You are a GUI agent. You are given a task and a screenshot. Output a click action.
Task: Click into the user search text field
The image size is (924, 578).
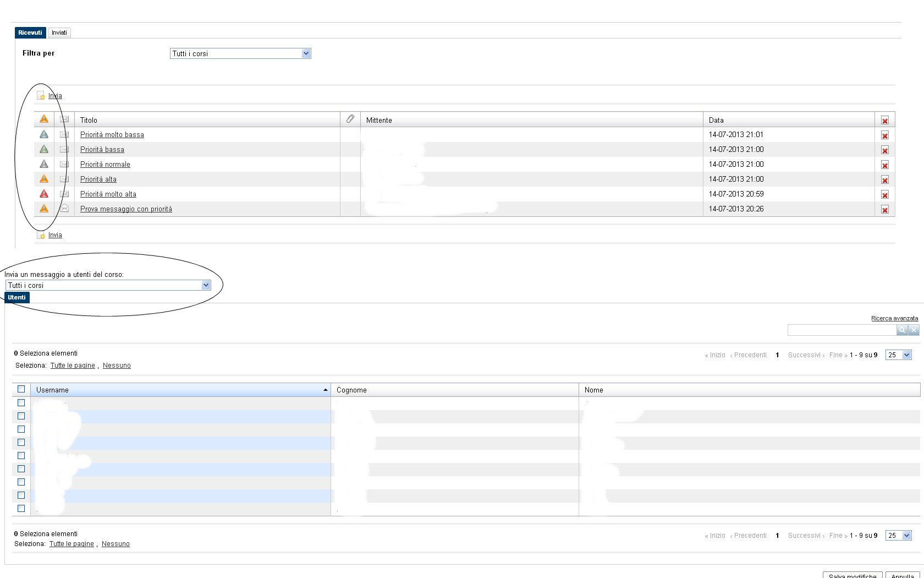tap(842, 330)
